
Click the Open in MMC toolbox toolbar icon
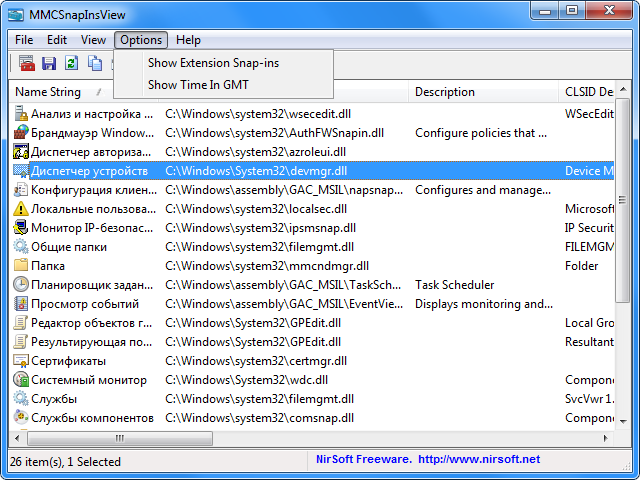coord(27,64)
